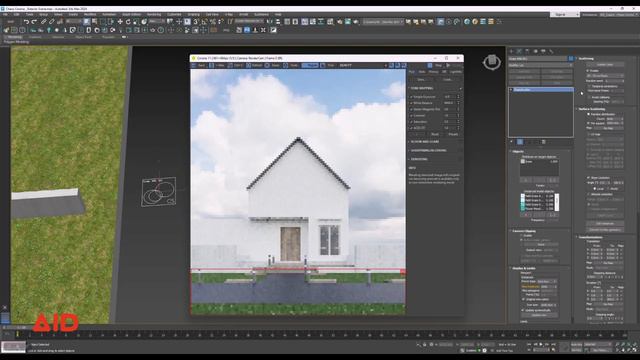Click the Align tool icon

click(x=278, y=21)
